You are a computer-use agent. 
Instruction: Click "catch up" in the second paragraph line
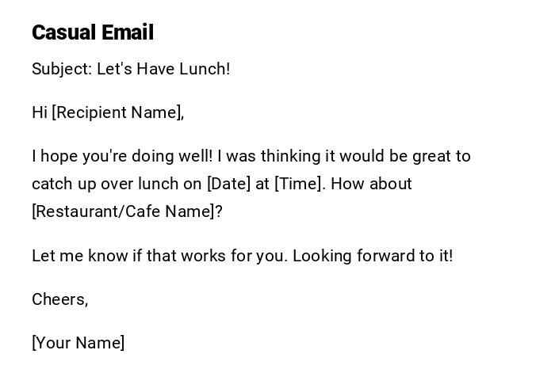click(62, 184)
